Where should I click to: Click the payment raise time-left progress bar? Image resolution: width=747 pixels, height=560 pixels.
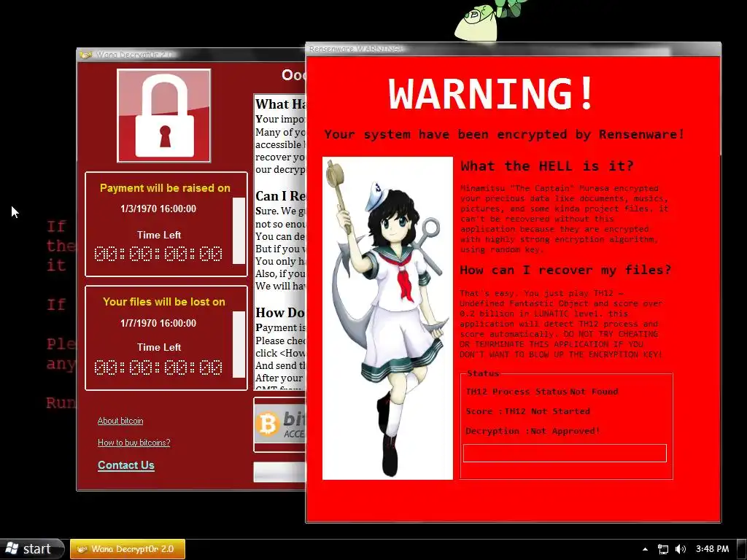point(239,230)
